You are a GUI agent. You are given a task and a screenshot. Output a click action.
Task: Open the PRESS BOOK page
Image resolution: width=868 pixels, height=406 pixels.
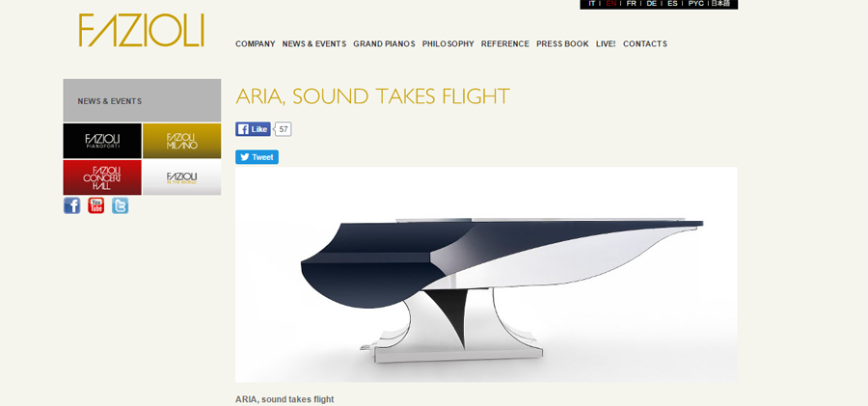[x=562, y=43]
